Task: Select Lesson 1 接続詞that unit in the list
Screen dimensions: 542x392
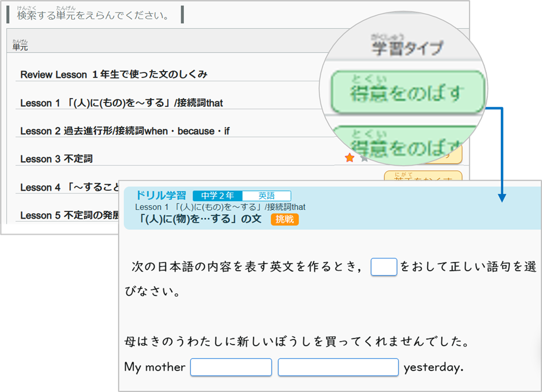Action: (x=121, y=103)
